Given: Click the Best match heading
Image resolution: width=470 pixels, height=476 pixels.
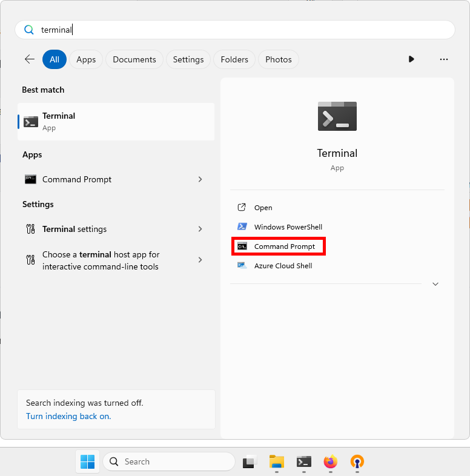Looking at the screenshot, I should (x=43, y=90).
